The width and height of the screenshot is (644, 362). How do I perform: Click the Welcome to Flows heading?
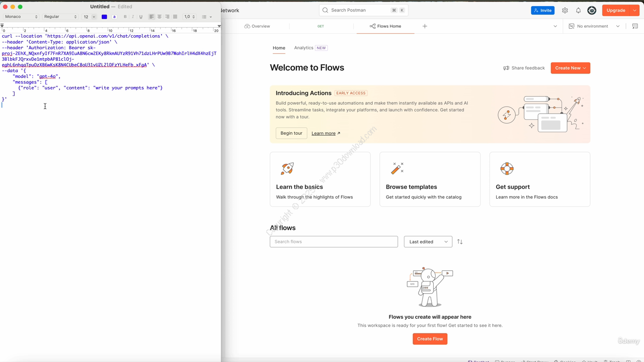coord(307,67)
